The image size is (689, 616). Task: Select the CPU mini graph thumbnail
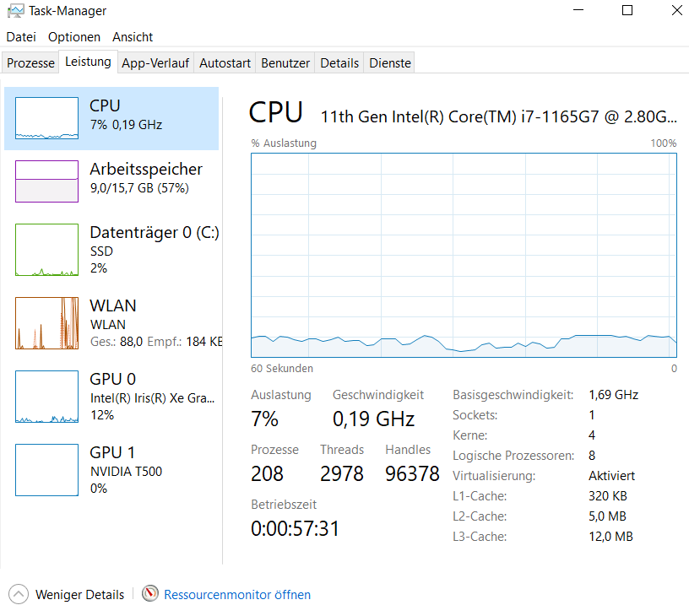pos(47,118)
